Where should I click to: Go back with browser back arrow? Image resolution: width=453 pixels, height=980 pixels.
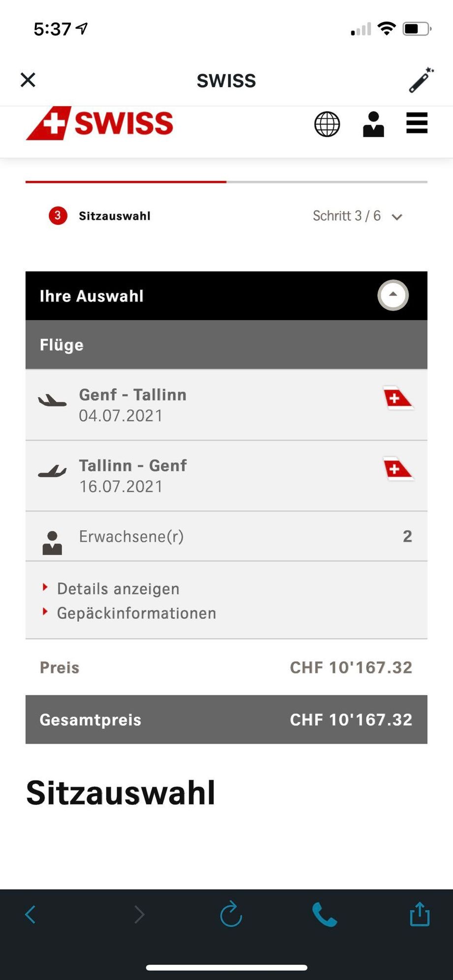click(x=31, y=915)
